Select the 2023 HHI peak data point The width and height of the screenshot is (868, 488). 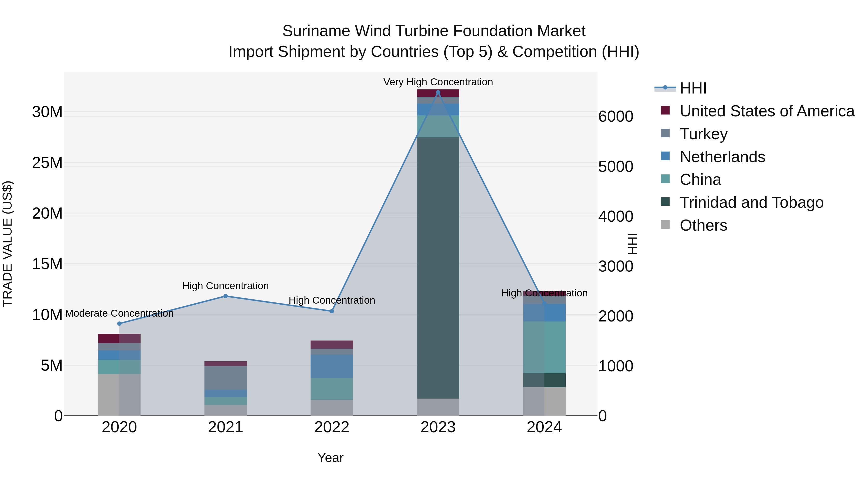pyautogui.click(x=438, y=92)
